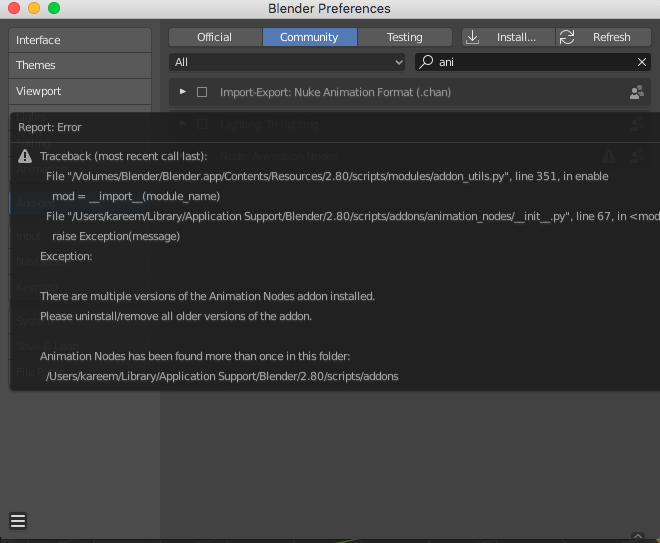Viewport: 660px width, 543px height.
Task: Open the Viewport preferences section
Action: [x=80, y=91]
